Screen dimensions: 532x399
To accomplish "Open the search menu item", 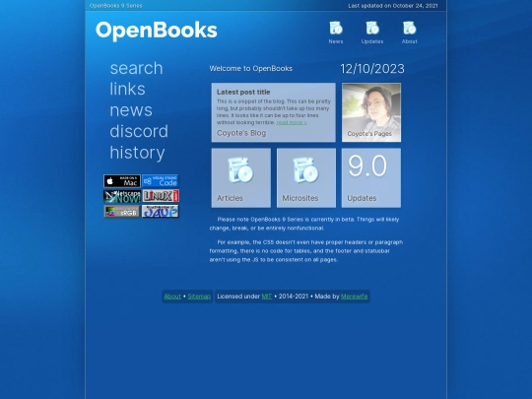I will (136, 68).
